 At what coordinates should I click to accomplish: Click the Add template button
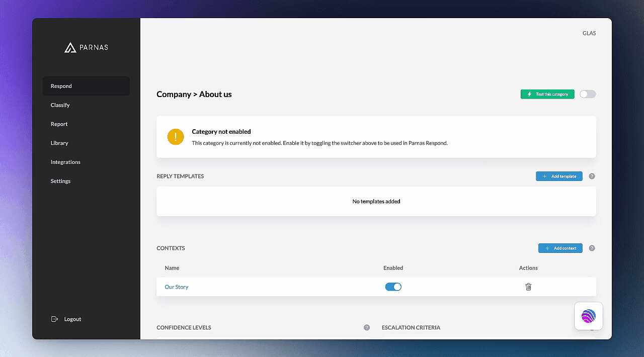pyautogui.click(x=559, y=176)
